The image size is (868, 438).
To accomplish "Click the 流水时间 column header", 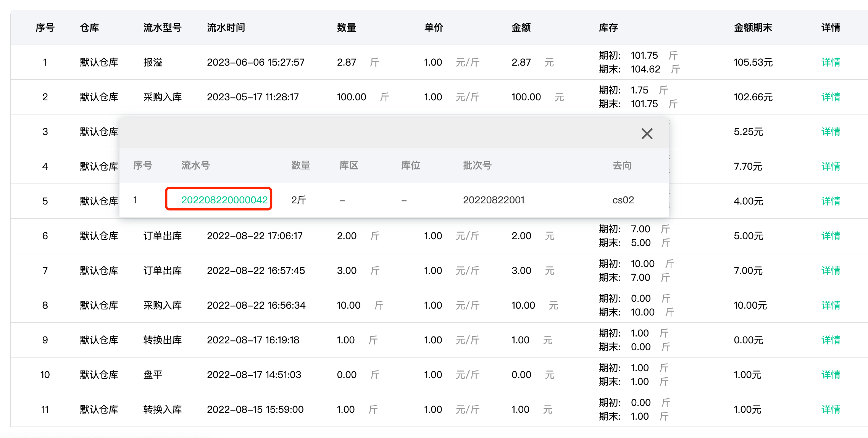I will coord(226,27).
